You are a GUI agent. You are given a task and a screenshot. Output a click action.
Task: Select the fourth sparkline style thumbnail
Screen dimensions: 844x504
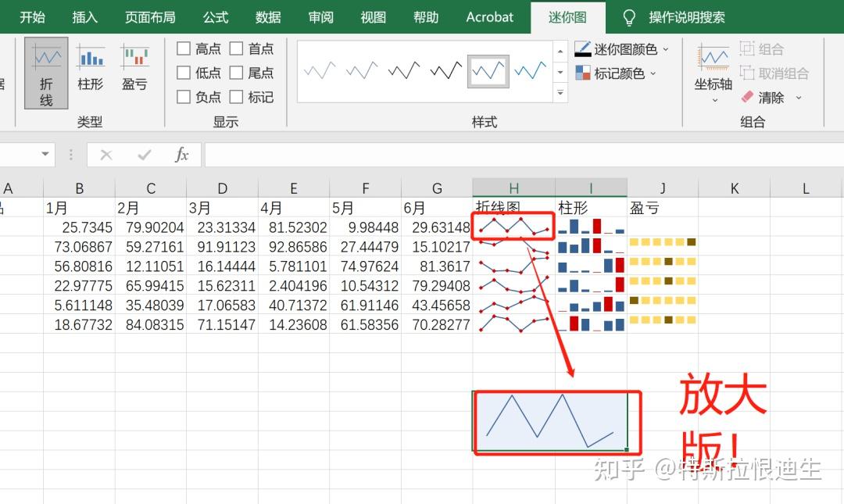tap(445, 70)
